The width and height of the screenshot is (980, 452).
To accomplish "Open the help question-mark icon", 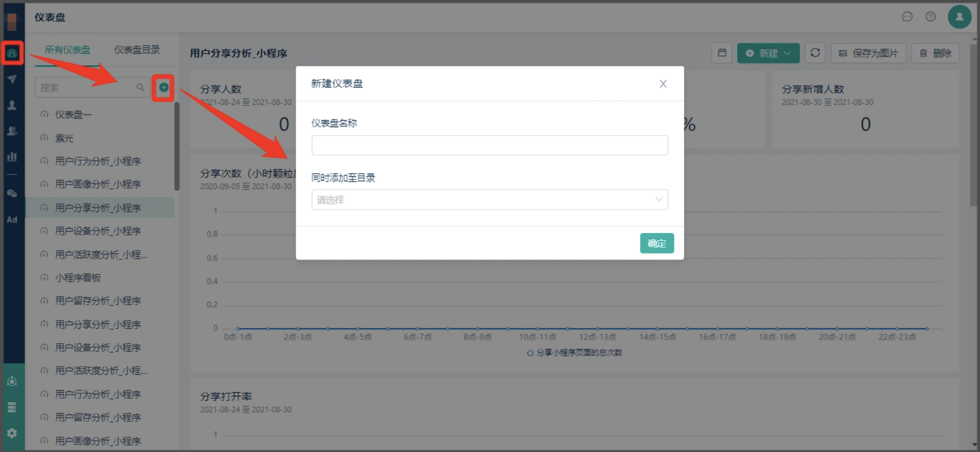I will (930, 17).
